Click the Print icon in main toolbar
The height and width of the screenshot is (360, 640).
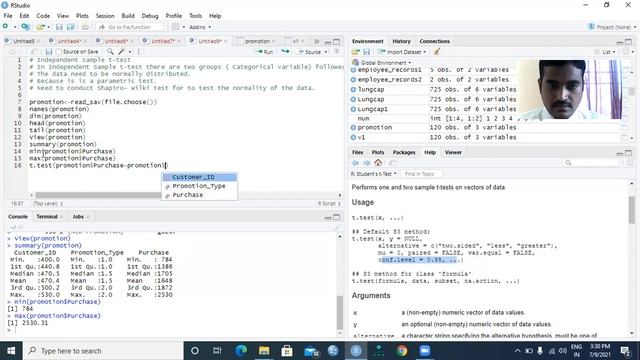tap(85, 27)
